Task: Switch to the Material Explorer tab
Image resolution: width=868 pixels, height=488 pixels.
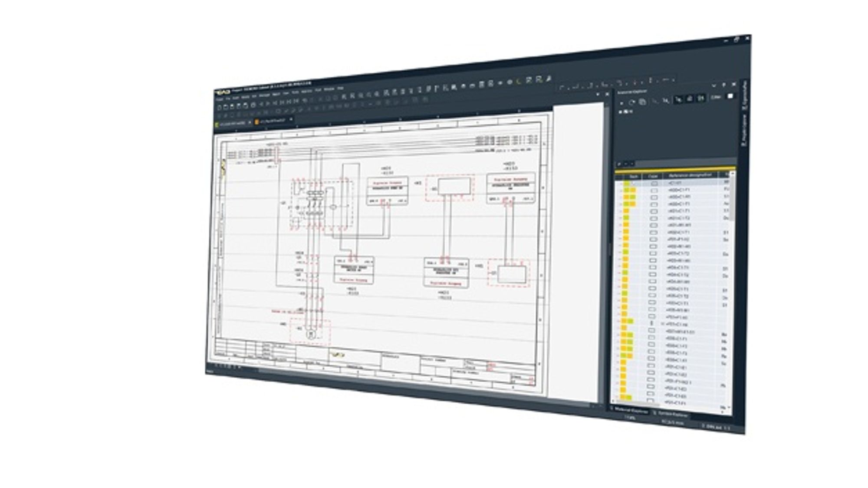Action: [630, 411]
